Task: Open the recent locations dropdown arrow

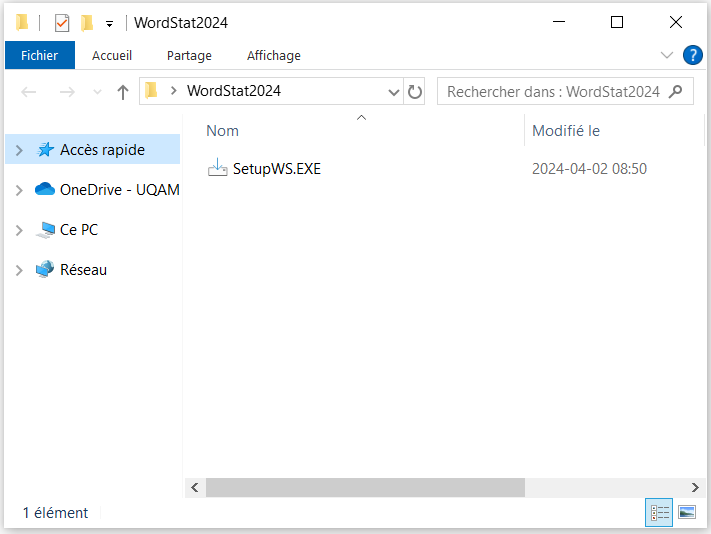Action: pyautogui.click(x=97, y=92)
